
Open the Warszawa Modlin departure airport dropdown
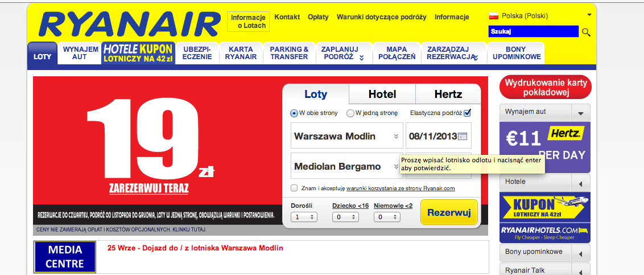tap(347, 136)
